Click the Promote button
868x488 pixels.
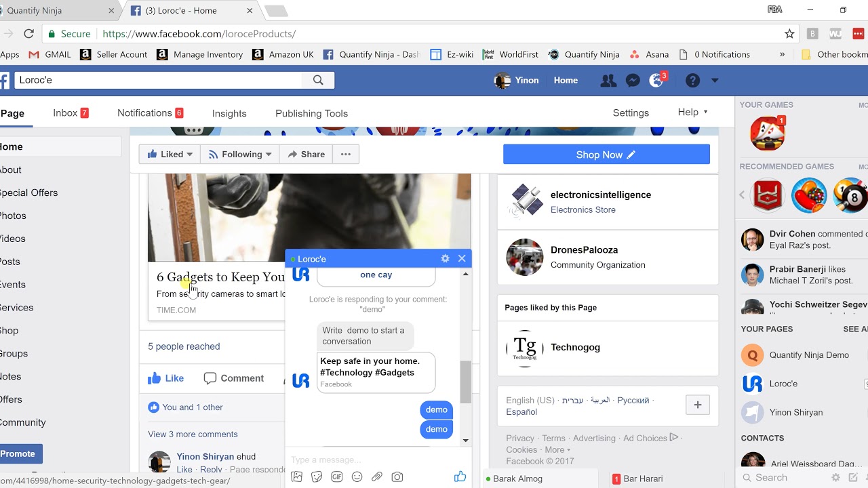click(18, 454)
